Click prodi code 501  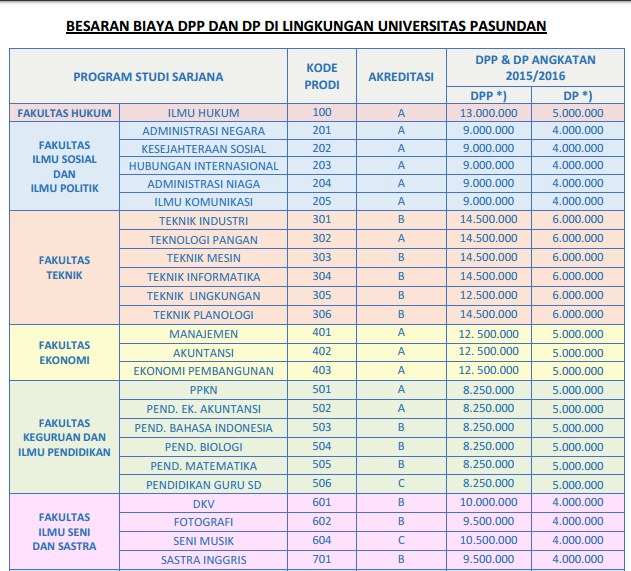point(322,389)
